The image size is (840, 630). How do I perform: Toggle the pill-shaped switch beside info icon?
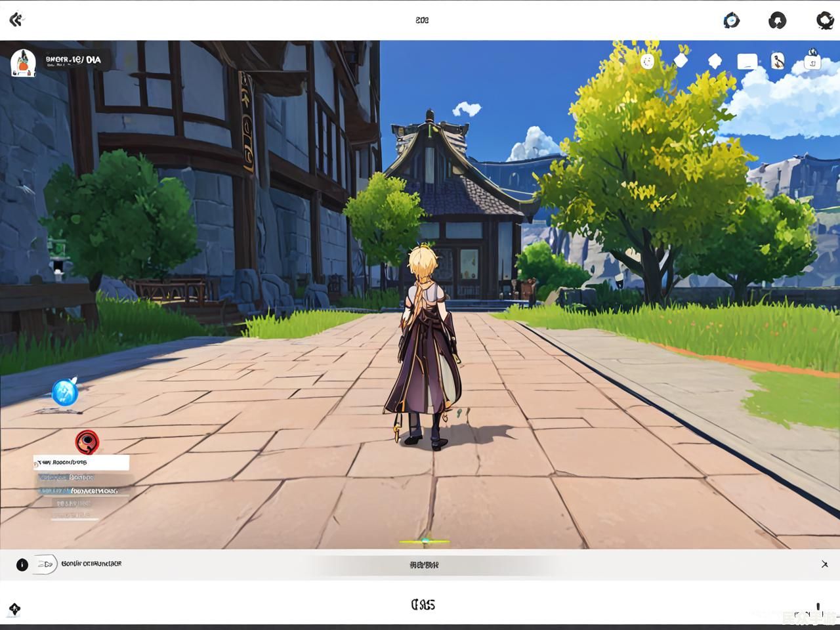coord(45,564)
